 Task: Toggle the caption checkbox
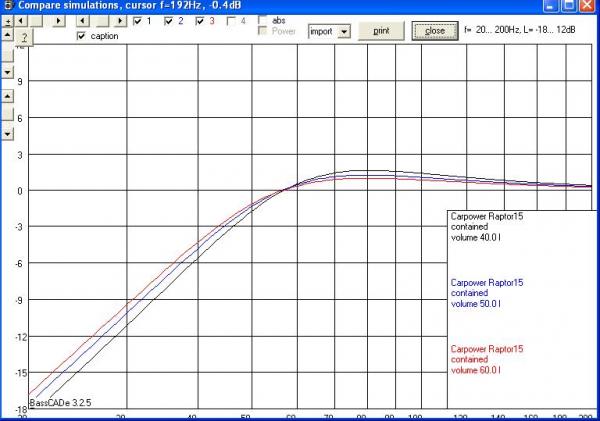coord(82,36)
